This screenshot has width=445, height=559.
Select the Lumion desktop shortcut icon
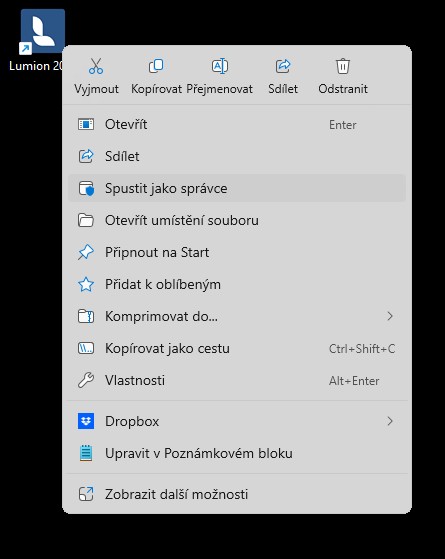click(42, 31)
